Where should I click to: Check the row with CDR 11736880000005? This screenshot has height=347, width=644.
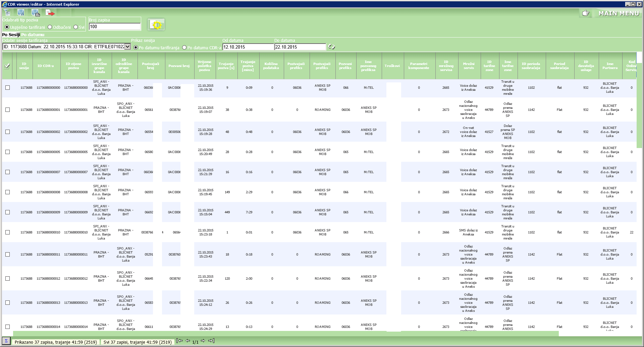(x=7, y=152)
